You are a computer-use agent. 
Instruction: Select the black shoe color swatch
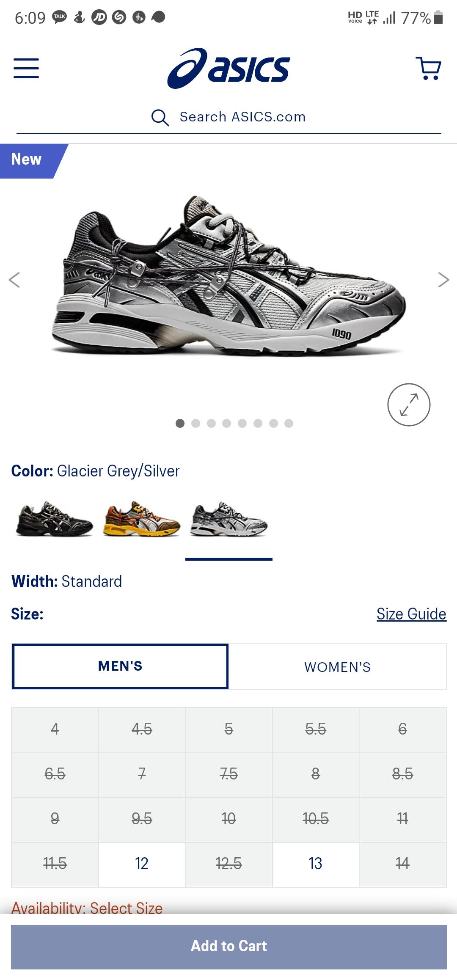pos(55,519)
